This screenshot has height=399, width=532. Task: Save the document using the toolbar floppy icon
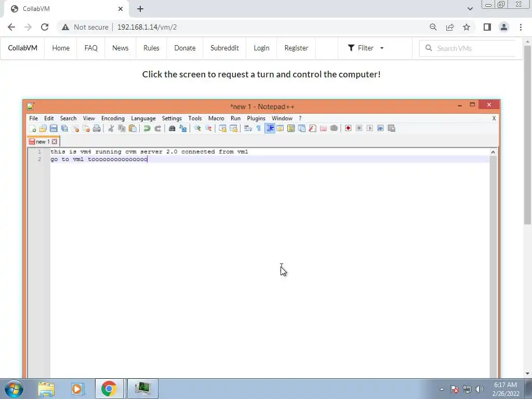coord(54,128)
